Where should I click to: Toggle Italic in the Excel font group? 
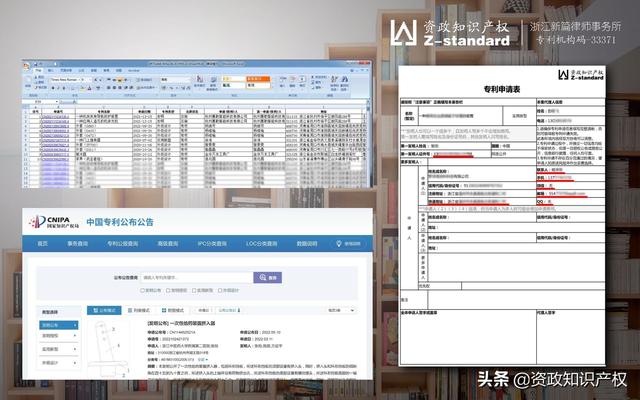pos(58,88)
